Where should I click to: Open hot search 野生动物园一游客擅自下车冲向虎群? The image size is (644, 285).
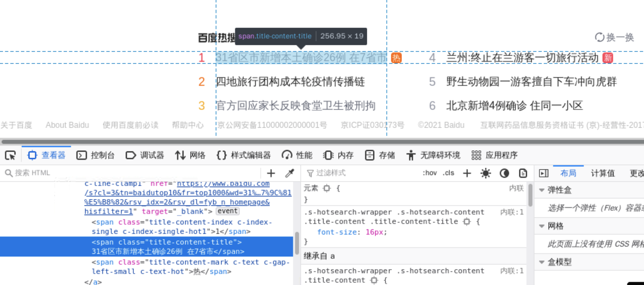coord(531,82)
